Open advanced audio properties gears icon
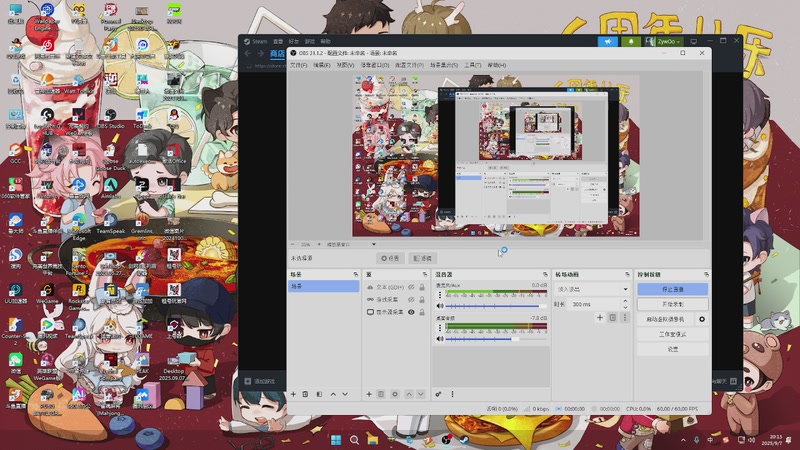Viewport: 800px width, 450px height. pos(438,394)
